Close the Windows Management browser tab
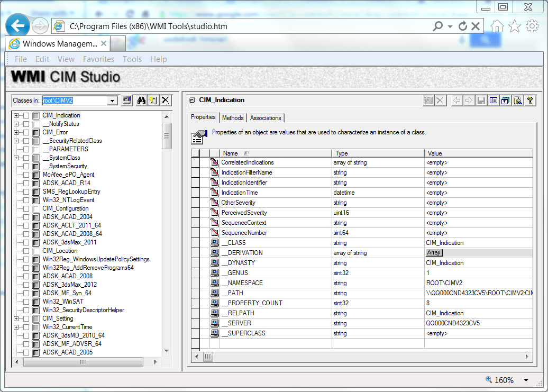 [x=104, y=43]
